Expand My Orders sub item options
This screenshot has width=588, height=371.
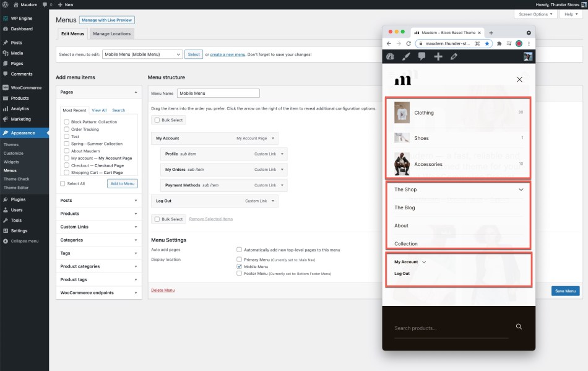(x=282, y=170)
